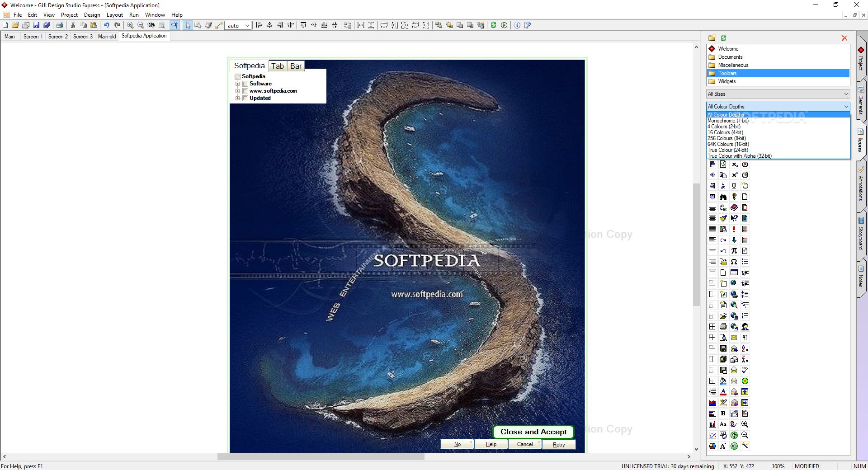The image size is (868, 470).
Task: Pick the yellow question mark palette icon
Action: click(734, 197)
